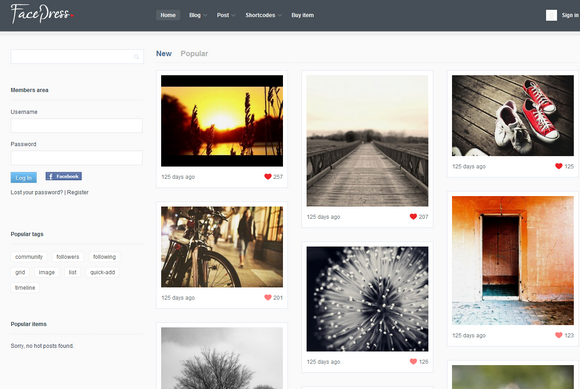Like the dandelion photo with 126 hearts
Screen dimensions: 580x389
point(413,361)
